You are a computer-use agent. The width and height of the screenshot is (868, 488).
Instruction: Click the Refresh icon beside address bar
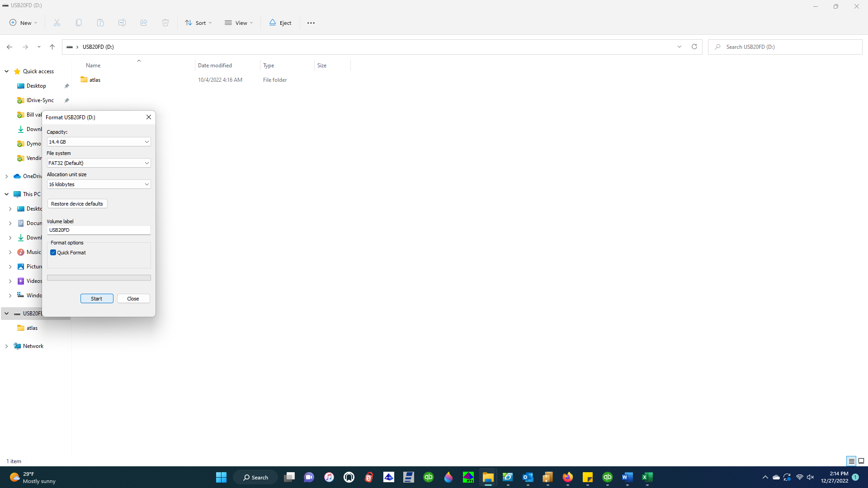tap(694, 47)
